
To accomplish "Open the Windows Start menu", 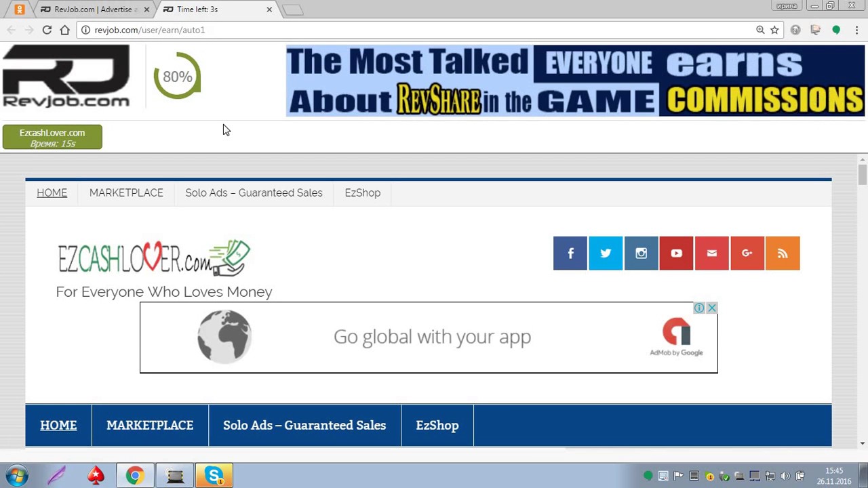I will pos(16,476).
